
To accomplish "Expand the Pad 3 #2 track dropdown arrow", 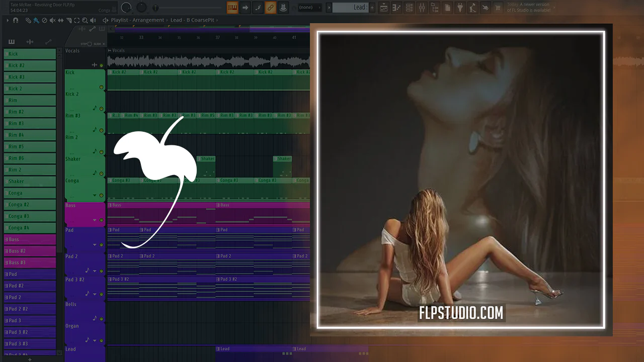I will click(95, 294).
